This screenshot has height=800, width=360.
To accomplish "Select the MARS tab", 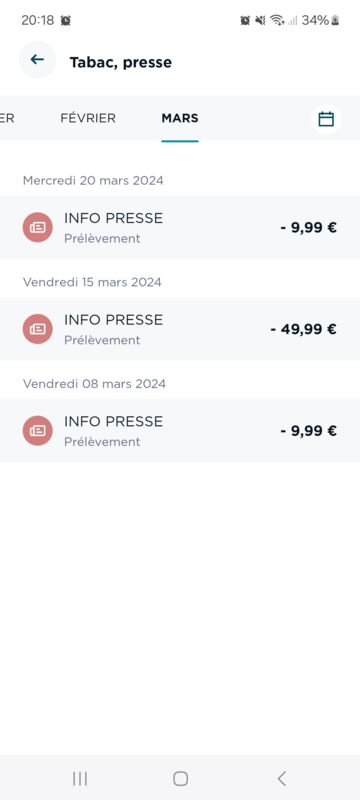I will [180, 118].
